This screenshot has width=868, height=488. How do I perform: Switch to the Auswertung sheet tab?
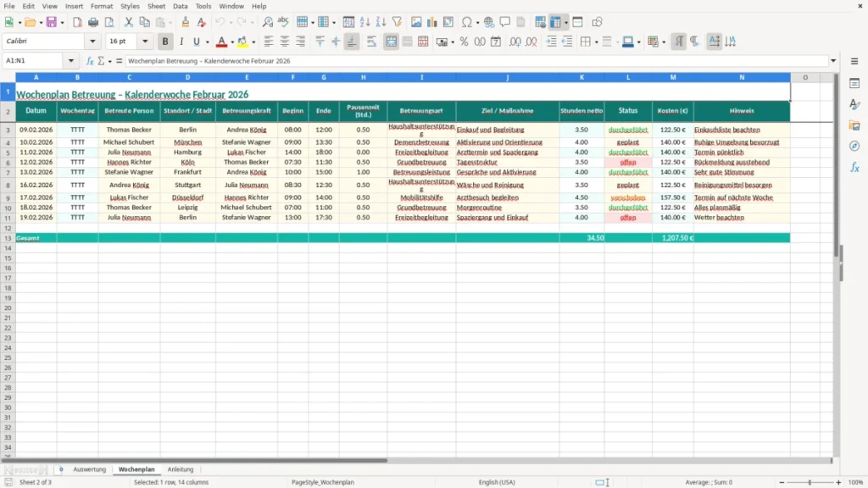pos(89,469)
